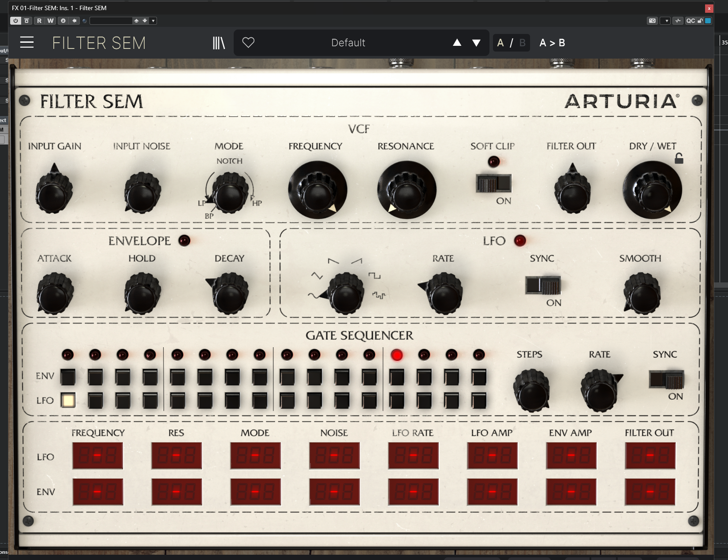Switch to preset slot B
Screen dimensions: 728x560
pyautogui.click(x=523, y=43)
